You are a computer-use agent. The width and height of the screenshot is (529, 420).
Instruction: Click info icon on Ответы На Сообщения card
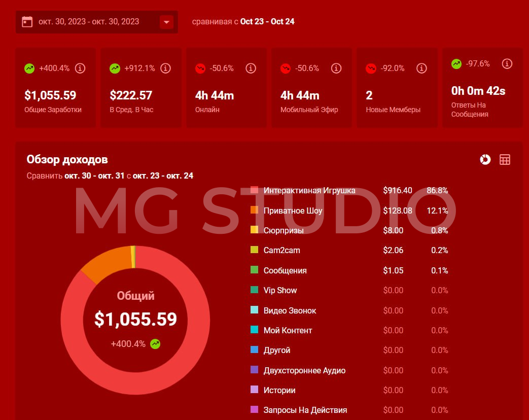pos(507,63)
